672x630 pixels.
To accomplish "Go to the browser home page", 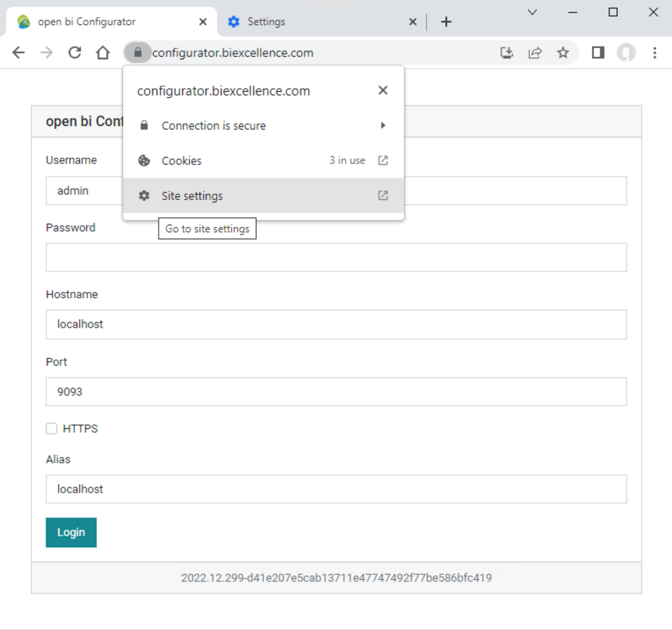I will tap(103, 53).
